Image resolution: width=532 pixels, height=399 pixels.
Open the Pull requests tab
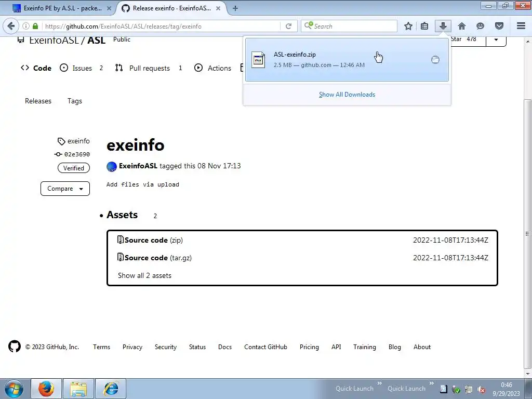point(149,68)
